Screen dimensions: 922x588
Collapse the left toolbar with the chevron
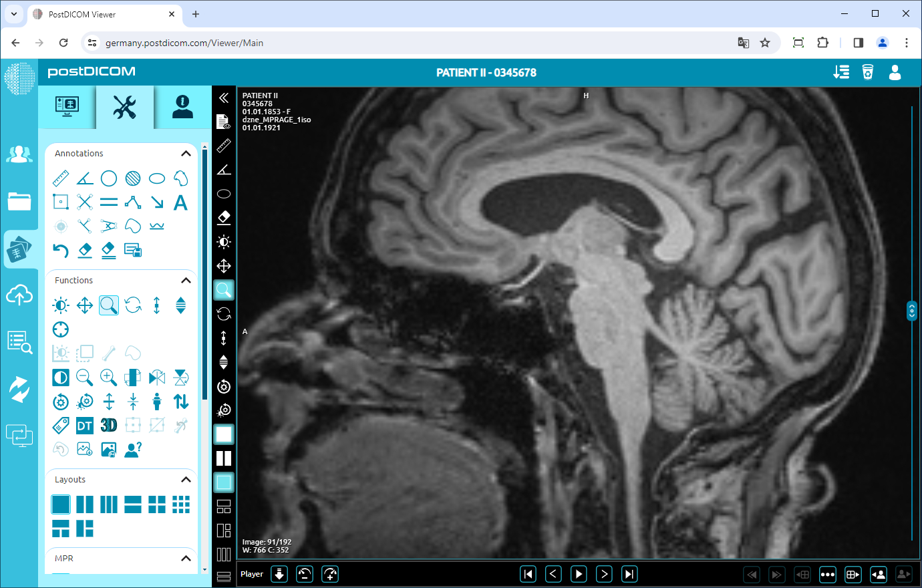[x=224, y=96]
